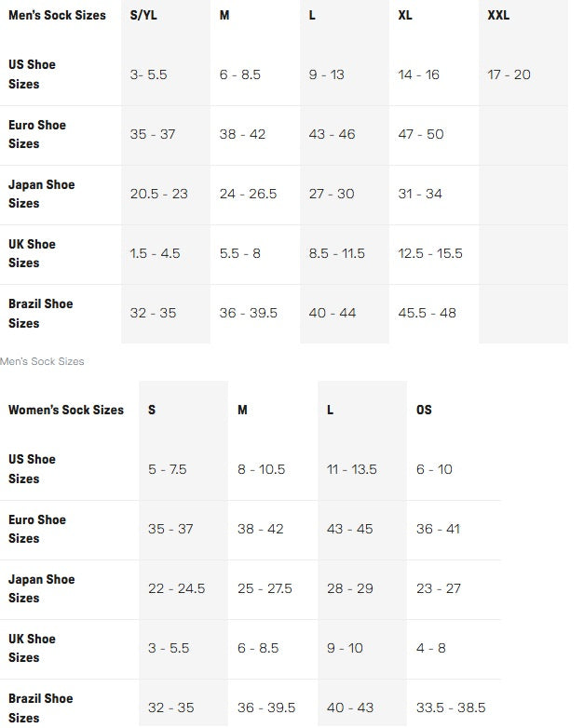Select the "12.5 - 15.5" UK size cell
The width and height of the screenshot is (584, 728).
click(x=430, y=253)
